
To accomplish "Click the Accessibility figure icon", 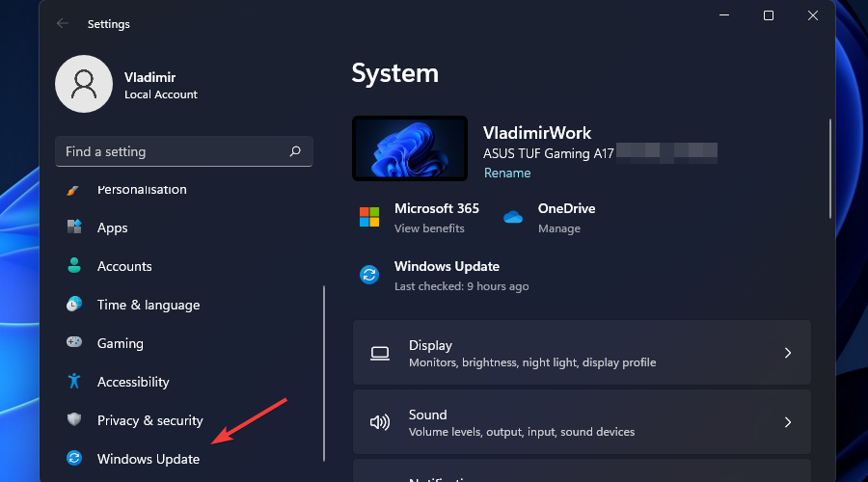I will (74, 382).
